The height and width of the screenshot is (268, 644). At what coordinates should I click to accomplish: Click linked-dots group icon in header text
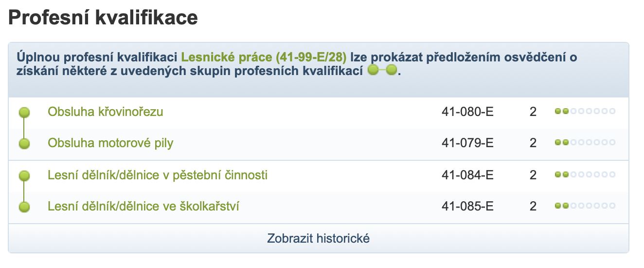(x=382, y=71)
